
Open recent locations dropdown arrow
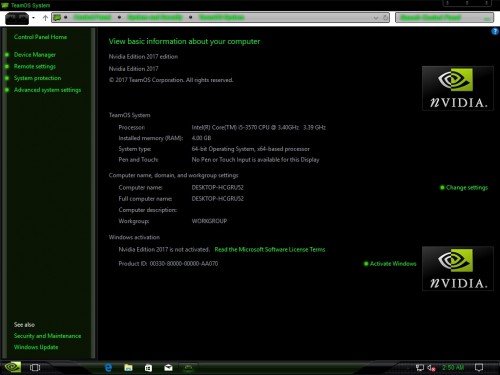[x=33, y=18]
